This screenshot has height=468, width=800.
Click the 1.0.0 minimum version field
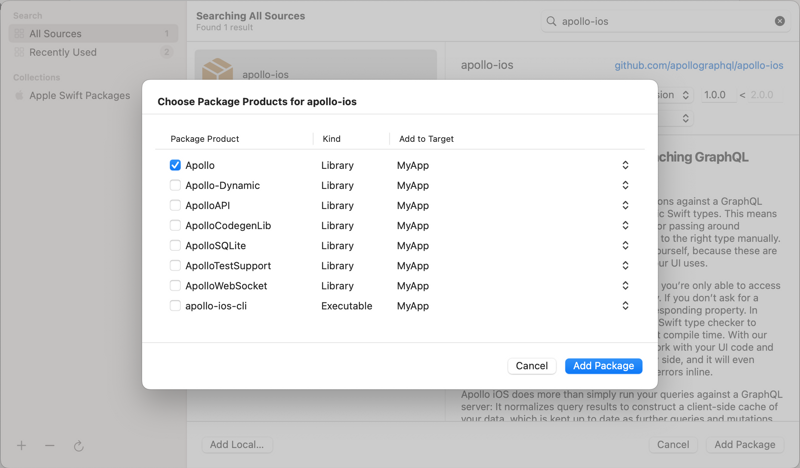point(719,95)
